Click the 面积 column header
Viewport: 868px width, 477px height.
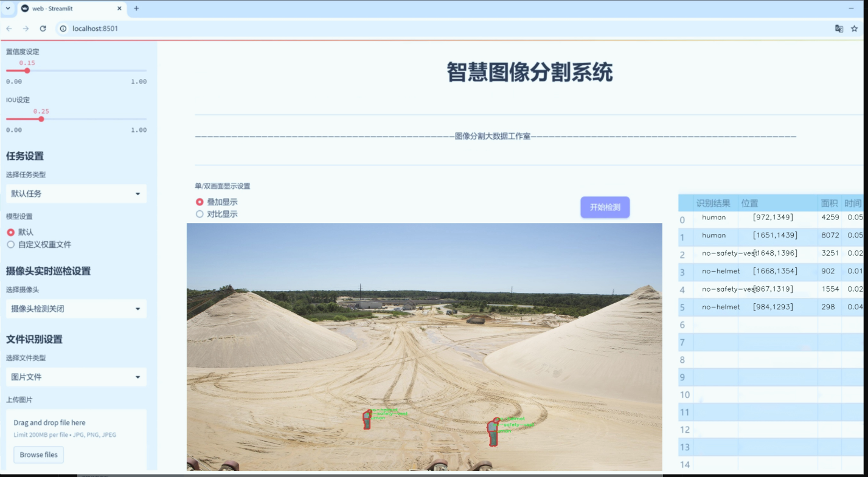tap(830, 204)
